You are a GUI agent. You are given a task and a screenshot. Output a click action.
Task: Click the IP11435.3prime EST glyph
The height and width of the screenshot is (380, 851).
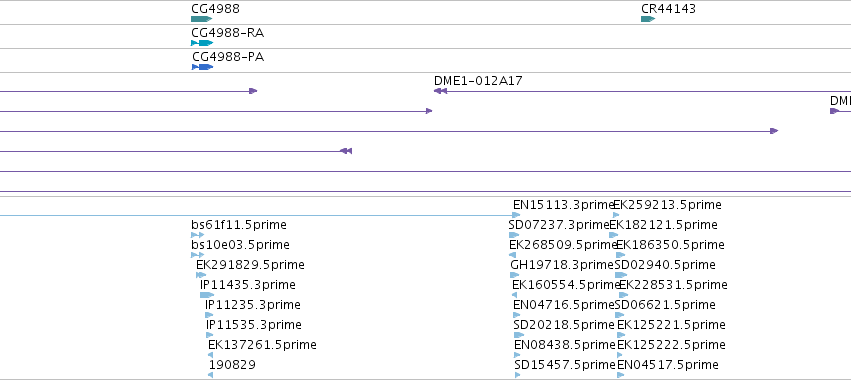point(207,295)
